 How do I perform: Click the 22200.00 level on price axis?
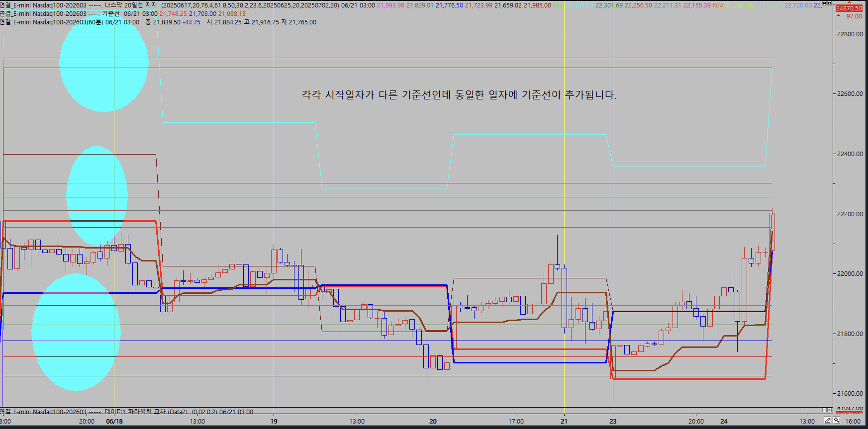pos(850,214)
